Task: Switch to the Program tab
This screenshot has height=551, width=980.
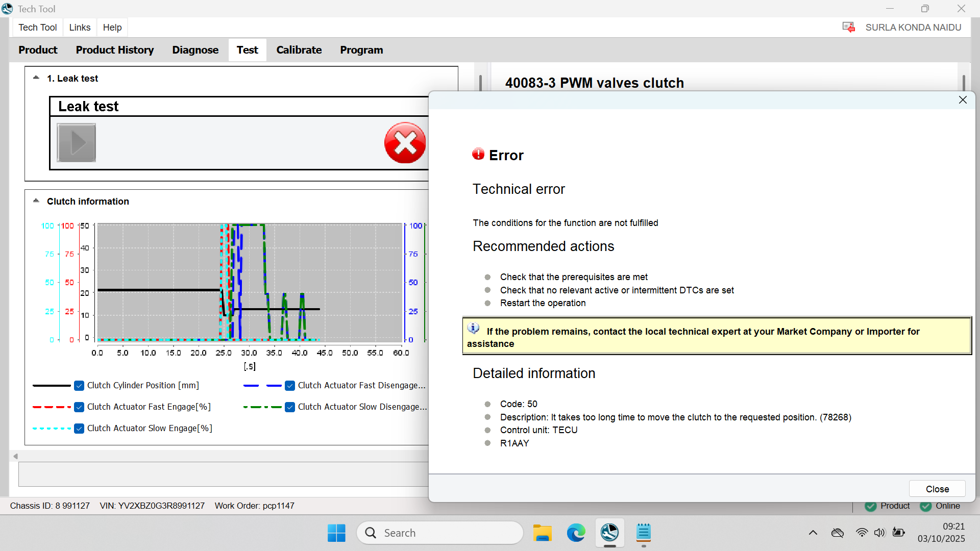Action: pyautogui.click(x=361, y=50)
